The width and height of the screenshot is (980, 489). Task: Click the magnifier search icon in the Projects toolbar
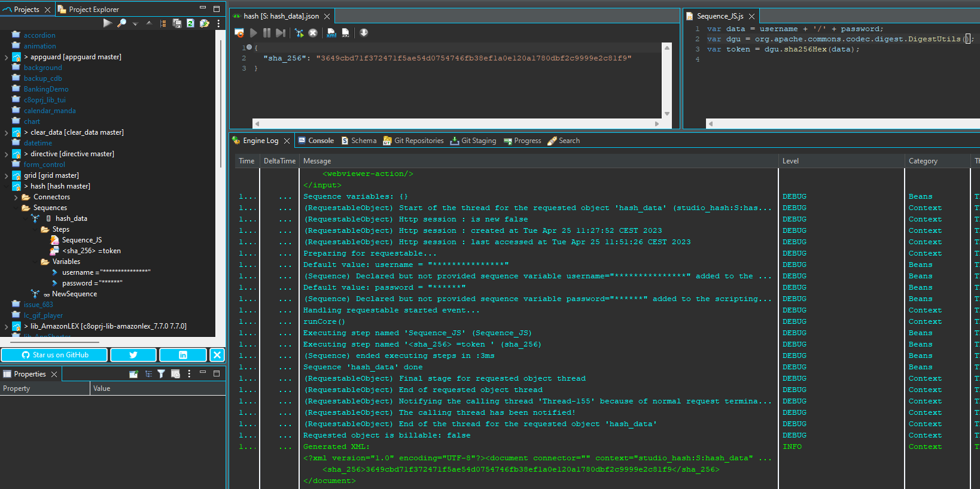pyautogui.click(x=121, y=23)
